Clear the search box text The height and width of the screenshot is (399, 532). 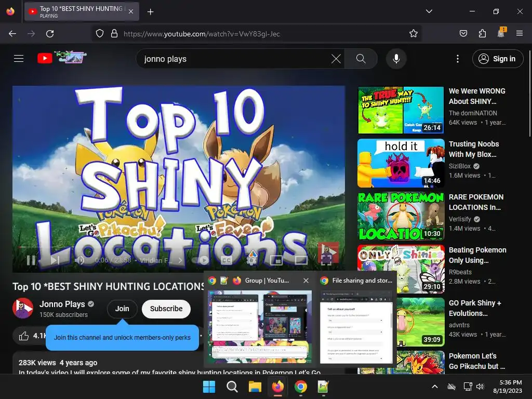click(336, 59)
